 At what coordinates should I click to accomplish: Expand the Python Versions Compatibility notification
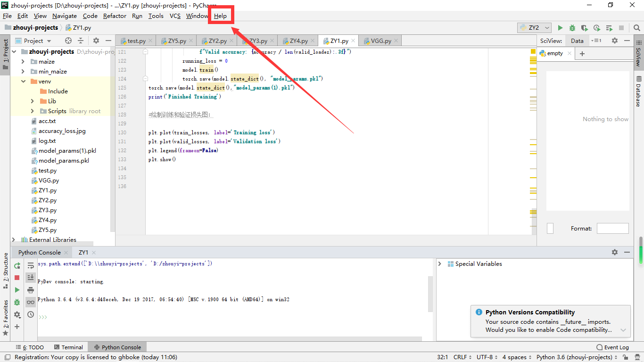(x=623, y=330)
